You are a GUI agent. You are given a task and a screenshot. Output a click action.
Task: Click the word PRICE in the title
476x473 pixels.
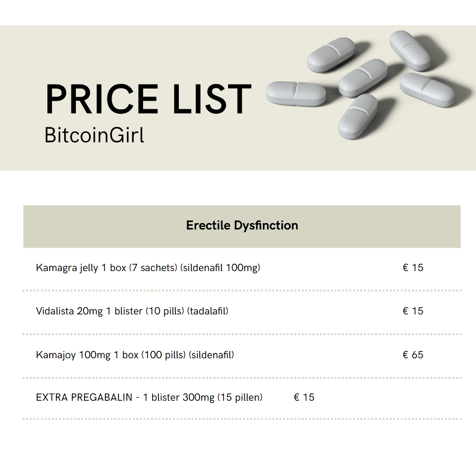coord(101,99)
